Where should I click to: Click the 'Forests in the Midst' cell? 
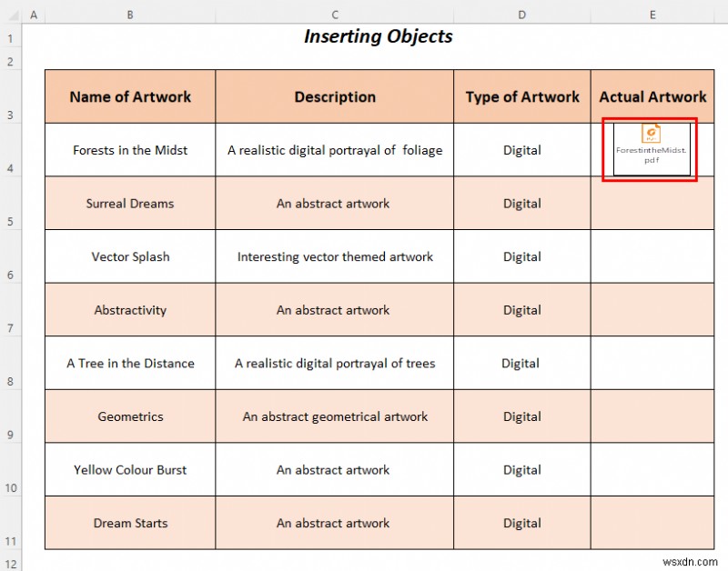[130, 150]
